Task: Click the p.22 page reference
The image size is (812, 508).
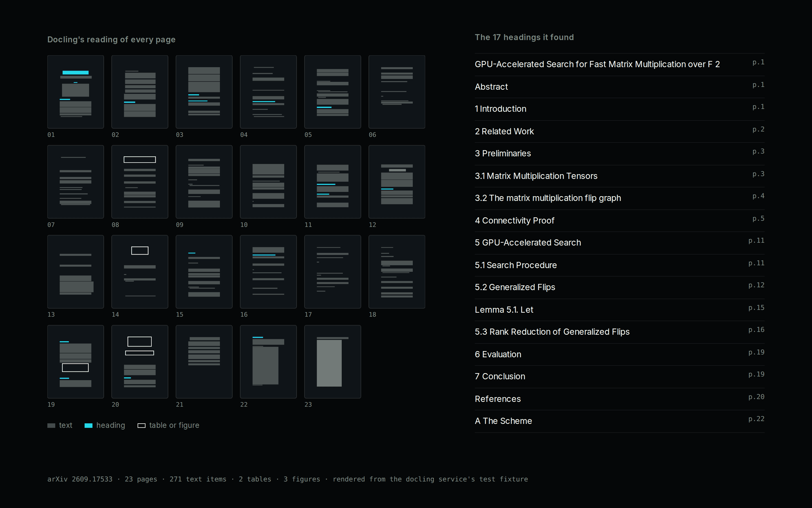Action: point(756,419)
